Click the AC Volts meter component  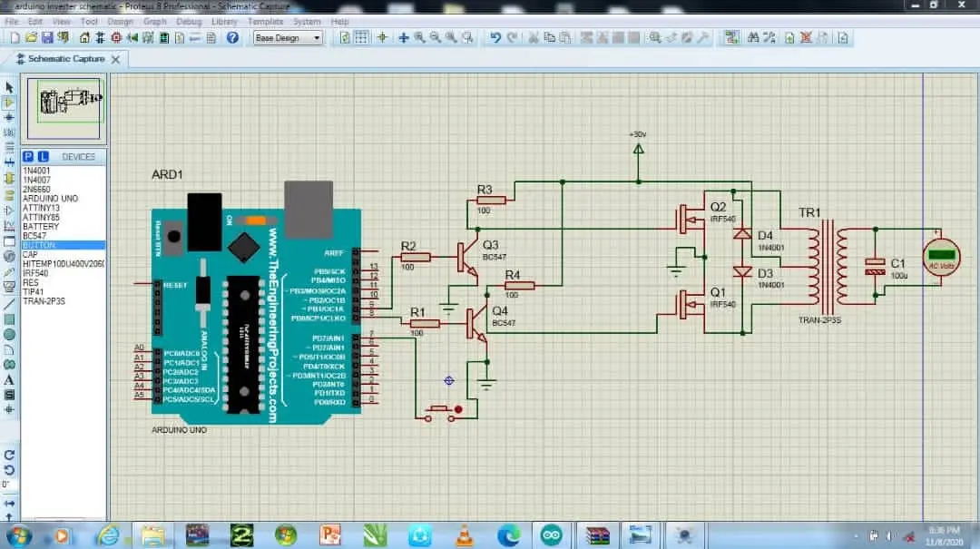[941, 257]
